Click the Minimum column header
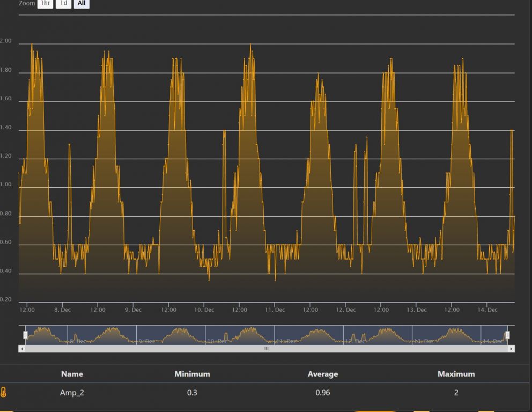 192,374
